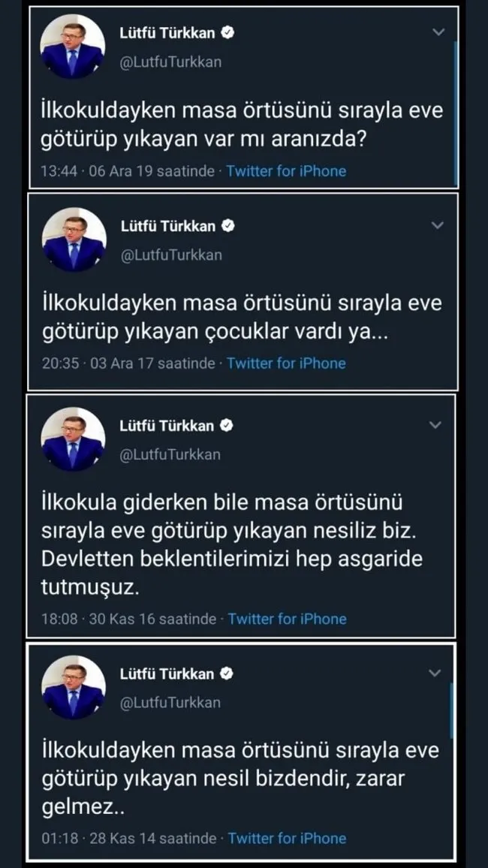Select the avatar of the '03 Ara 17' tweet
Viewport: 488px width, 868px height.
[73, 239]
